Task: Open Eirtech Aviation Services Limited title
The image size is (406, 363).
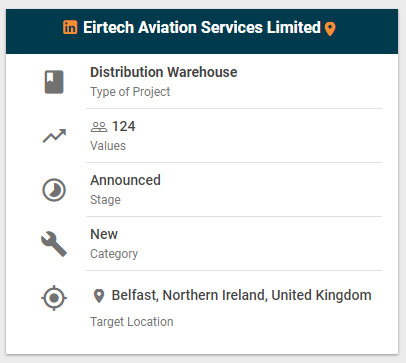Action: [x=202, y=27]
